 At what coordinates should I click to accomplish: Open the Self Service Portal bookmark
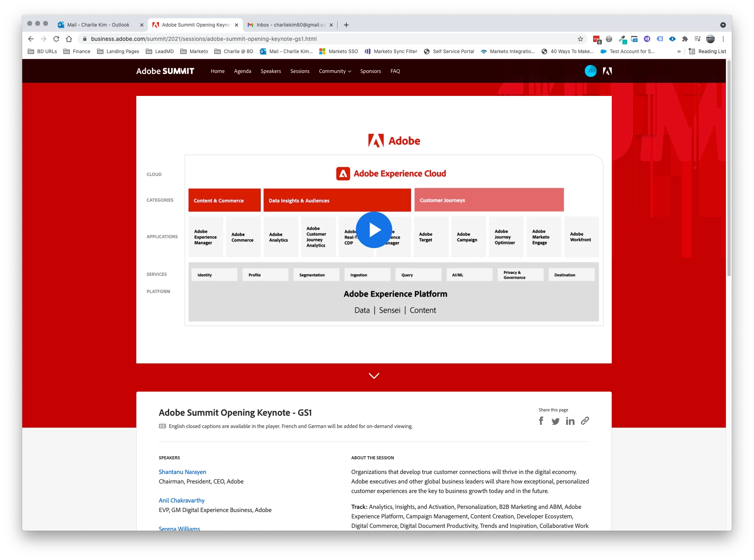(449, 52)
